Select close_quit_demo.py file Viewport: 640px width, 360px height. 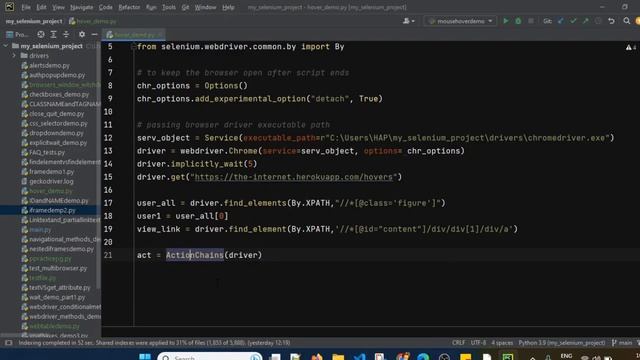coord(56,114)
